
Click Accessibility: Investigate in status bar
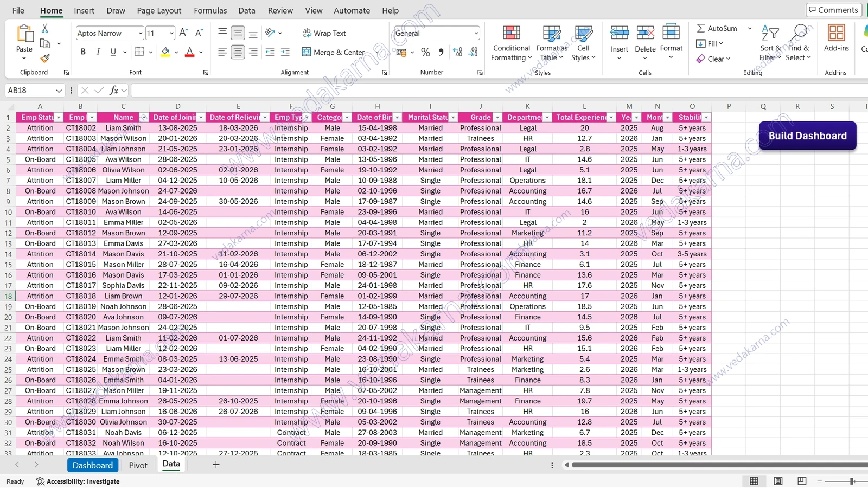pos(78,481)
